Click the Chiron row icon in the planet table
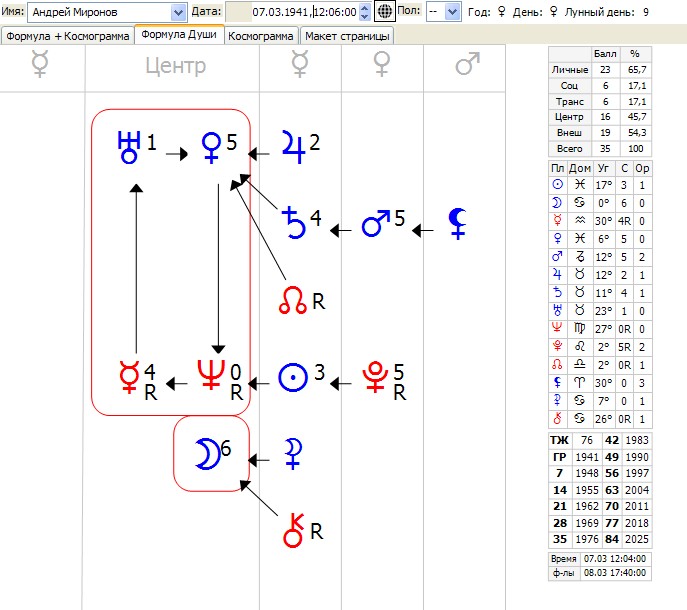687x610 pixels. pos(557,418)
